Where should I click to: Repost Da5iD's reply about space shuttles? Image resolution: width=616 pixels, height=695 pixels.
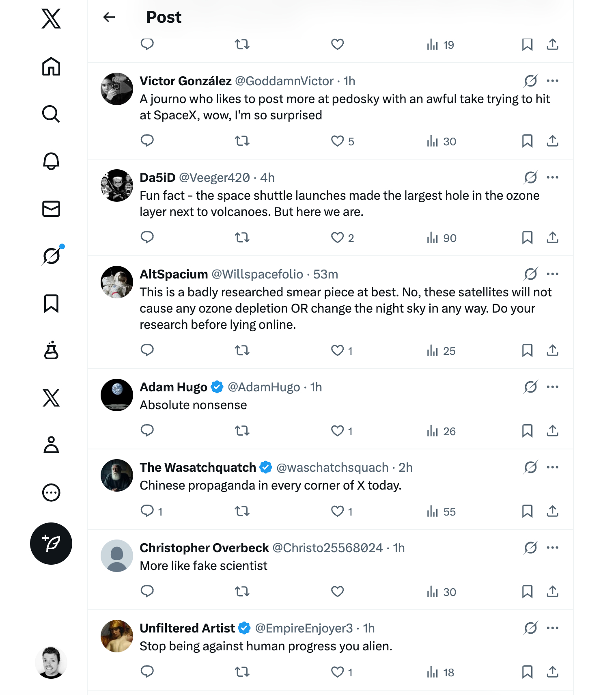coord(242,237)
